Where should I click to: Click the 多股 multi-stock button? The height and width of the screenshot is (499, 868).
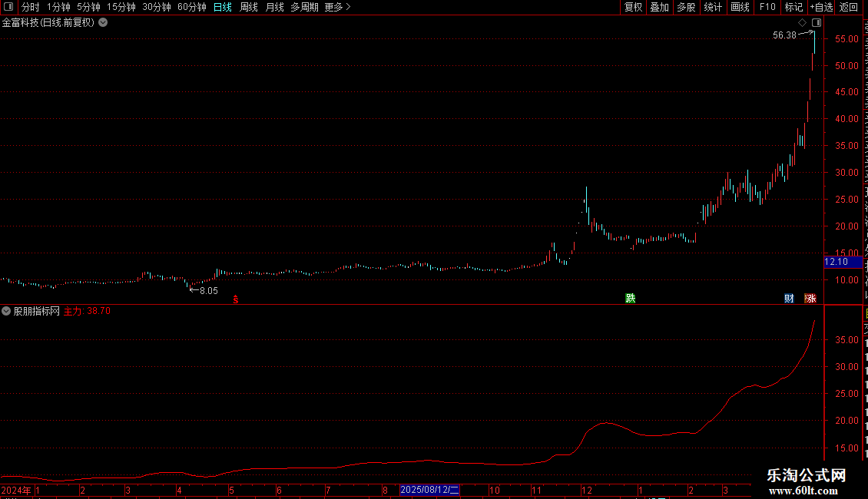(x=687, y=7)
